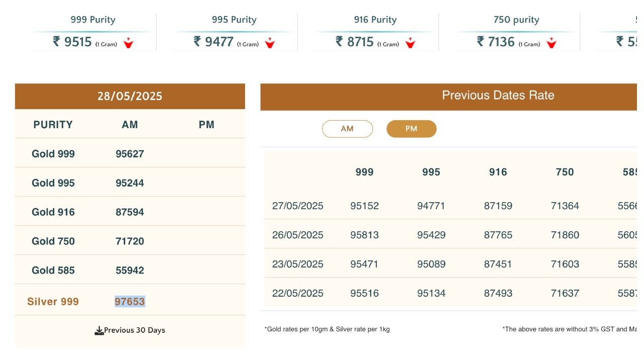
Task: Click the Previous Dates Rate header
Action: pyautogui.click(x=498, y=96)
